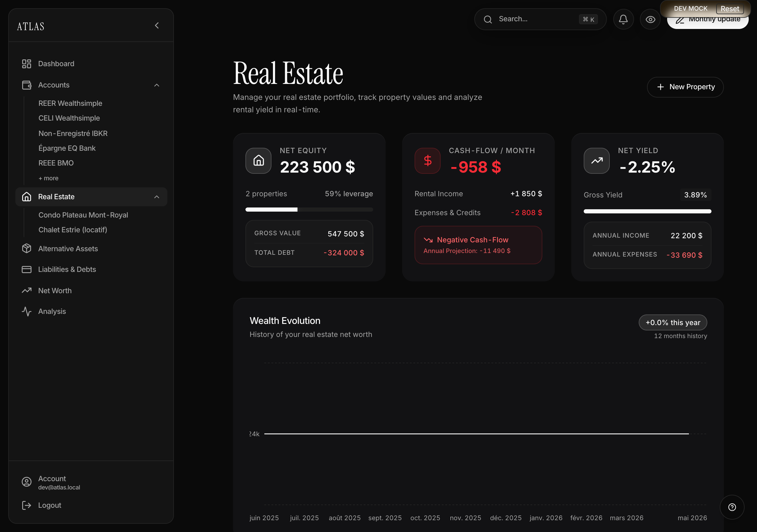Click the -2.25% net yield value
The height and width of the screenshot is (532, 757).
coord(647,167)
